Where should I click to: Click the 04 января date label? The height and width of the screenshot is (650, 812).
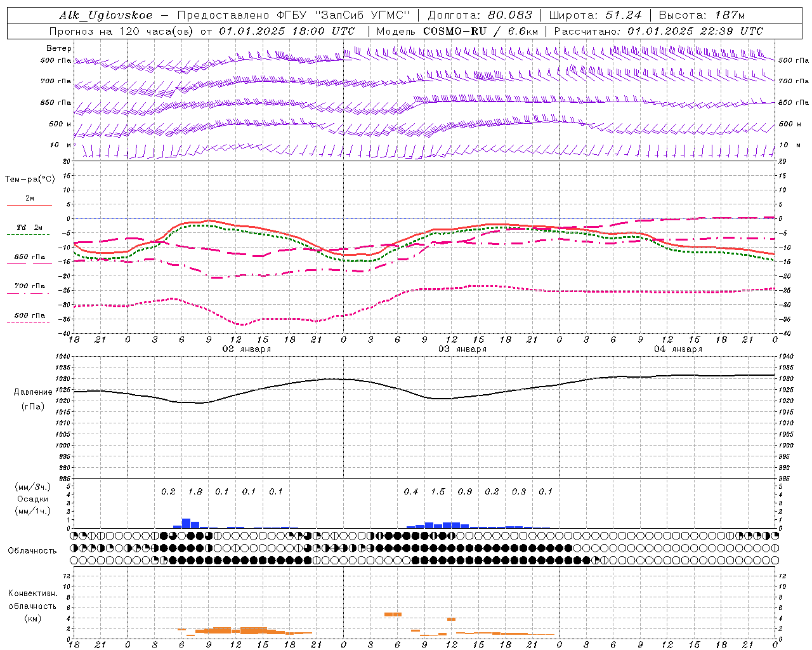[x=678, y=349]
